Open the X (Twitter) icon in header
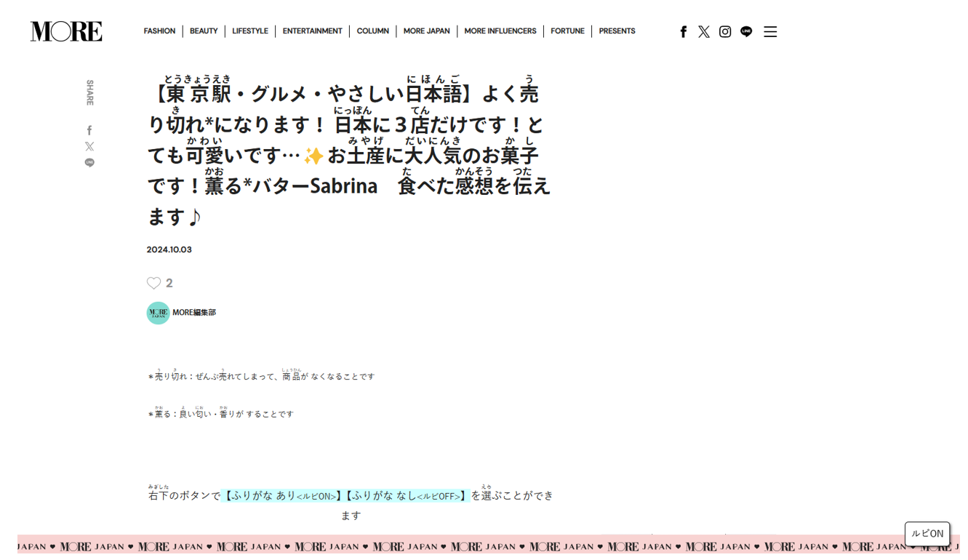The image size is (968, 560). tap(703, 31)
